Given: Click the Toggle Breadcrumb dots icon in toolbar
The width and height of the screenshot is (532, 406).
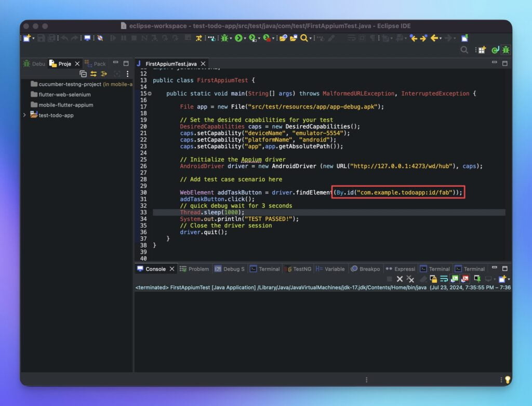Looking at the screenshot, I should tap(212, 38).
